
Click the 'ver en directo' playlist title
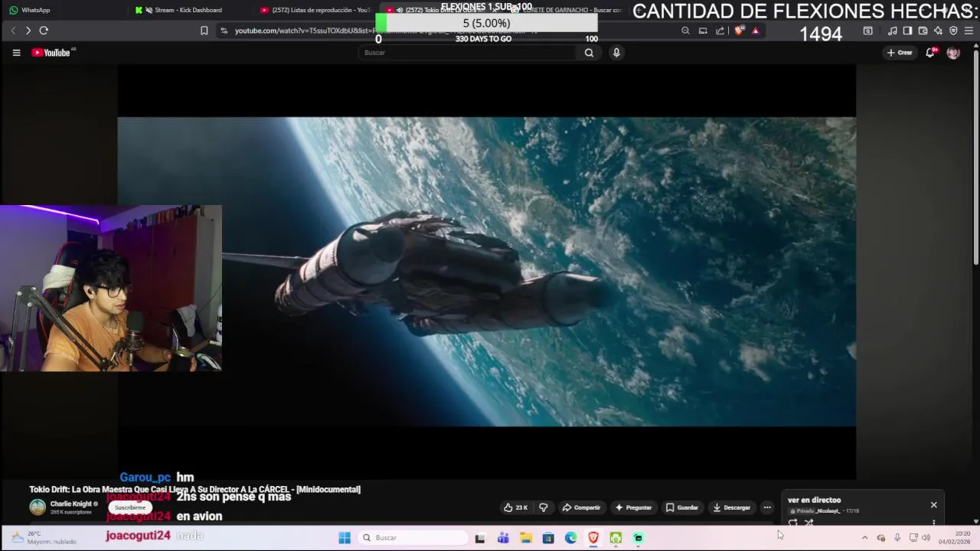pyautogui.click(x=814, y=500)
